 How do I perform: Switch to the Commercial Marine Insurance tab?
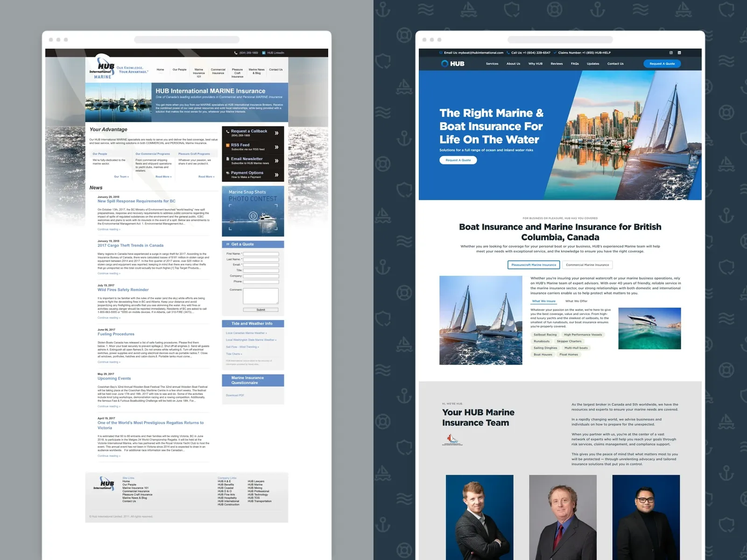[587, 265]
